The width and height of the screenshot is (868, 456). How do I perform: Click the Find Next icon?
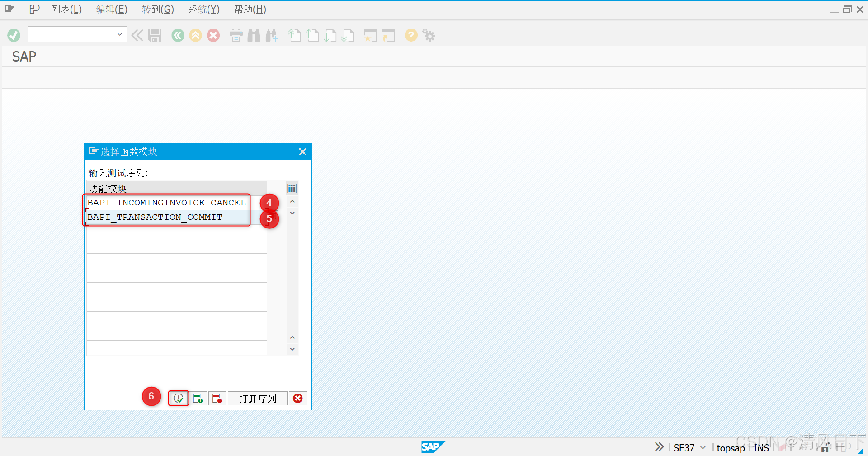pos(272,35)
